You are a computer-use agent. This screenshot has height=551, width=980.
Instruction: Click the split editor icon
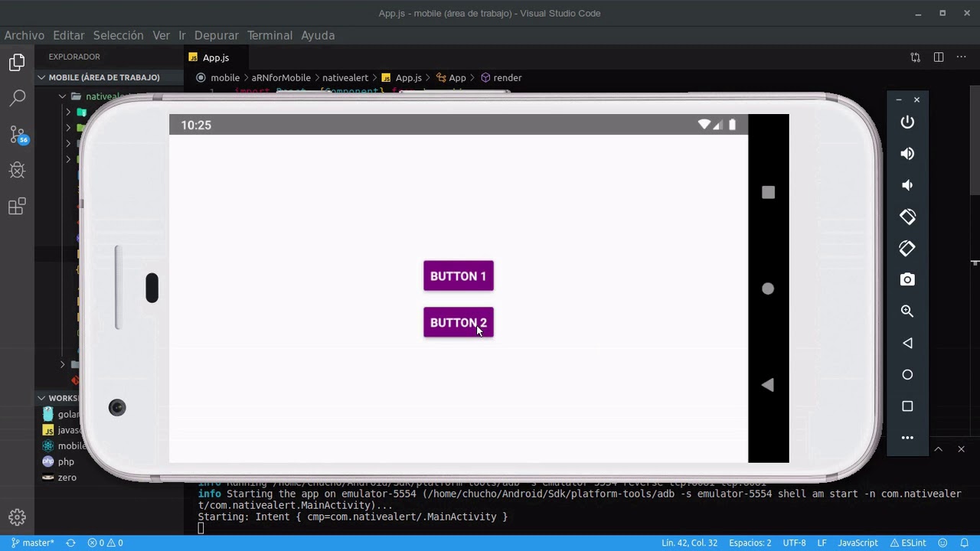(x=939, y=57)
